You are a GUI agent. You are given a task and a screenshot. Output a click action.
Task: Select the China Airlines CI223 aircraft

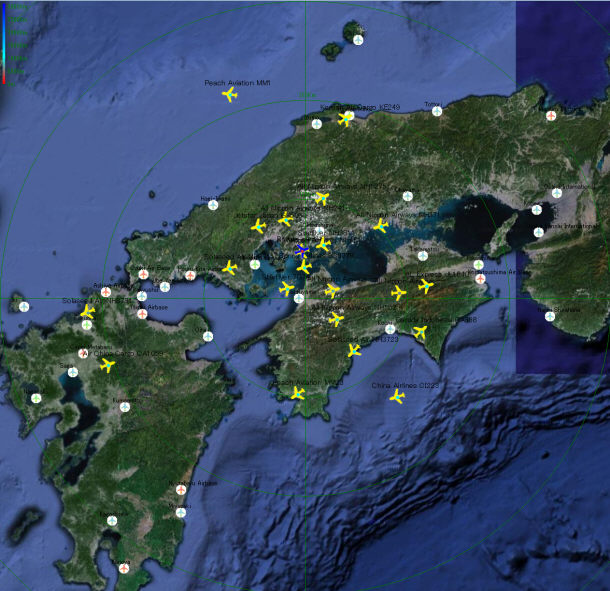click(397, 397)
